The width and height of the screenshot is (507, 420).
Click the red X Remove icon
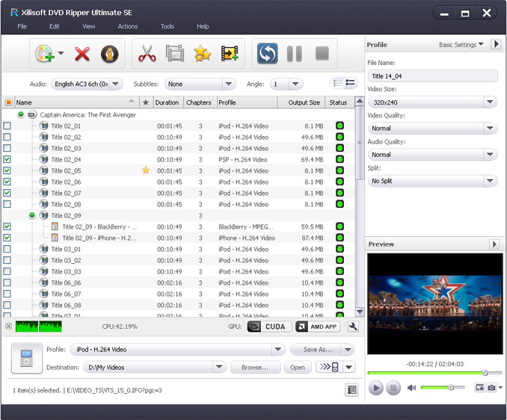[82, 54]
